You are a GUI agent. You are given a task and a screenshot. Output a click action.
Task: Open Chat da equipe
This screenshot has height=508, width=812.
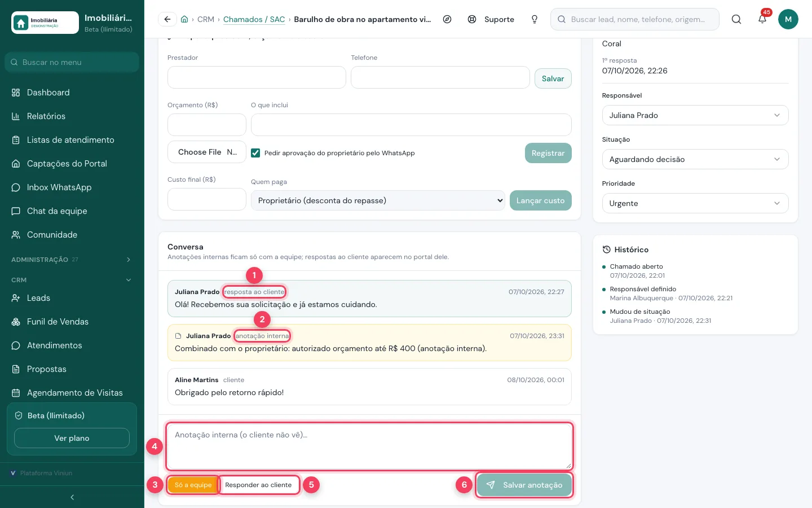[x=72, y=211]
